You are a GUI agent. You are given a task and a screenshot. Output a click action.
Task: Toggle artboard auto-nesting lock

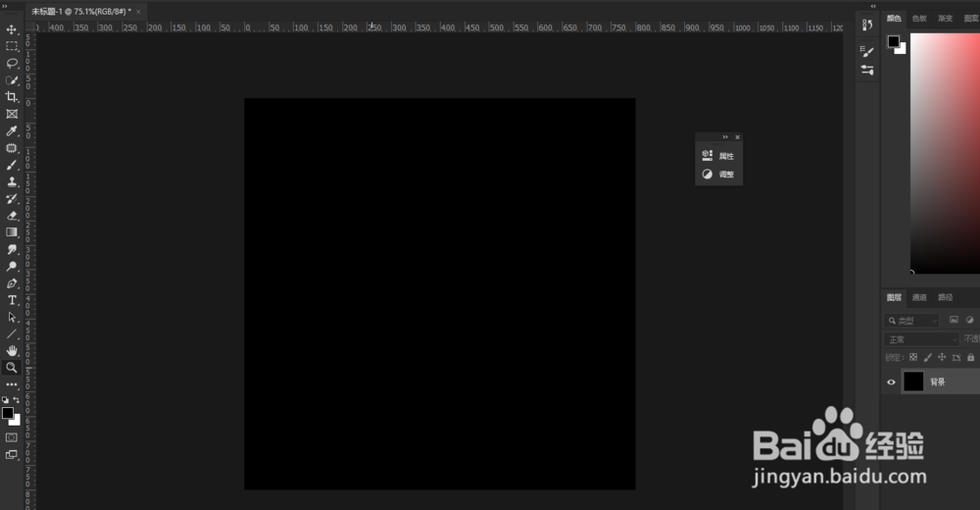point(956,357)
